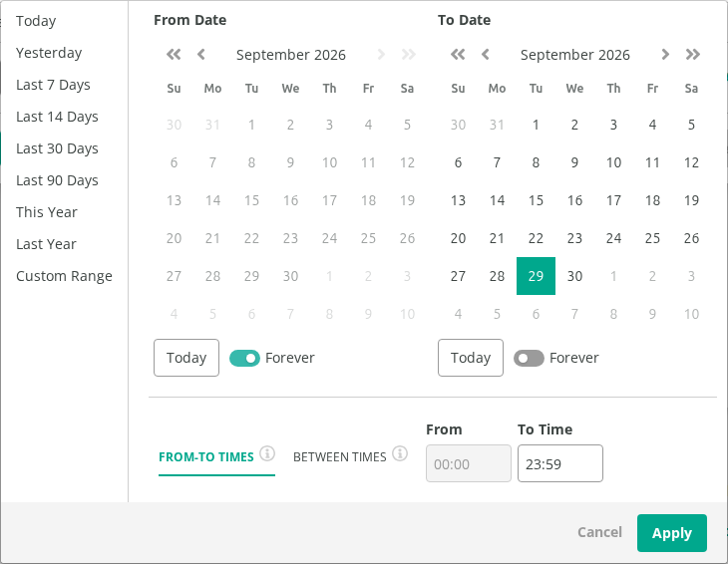Pick August 31 in To Date calendar
728x564 pixels.
click(497, 125)
